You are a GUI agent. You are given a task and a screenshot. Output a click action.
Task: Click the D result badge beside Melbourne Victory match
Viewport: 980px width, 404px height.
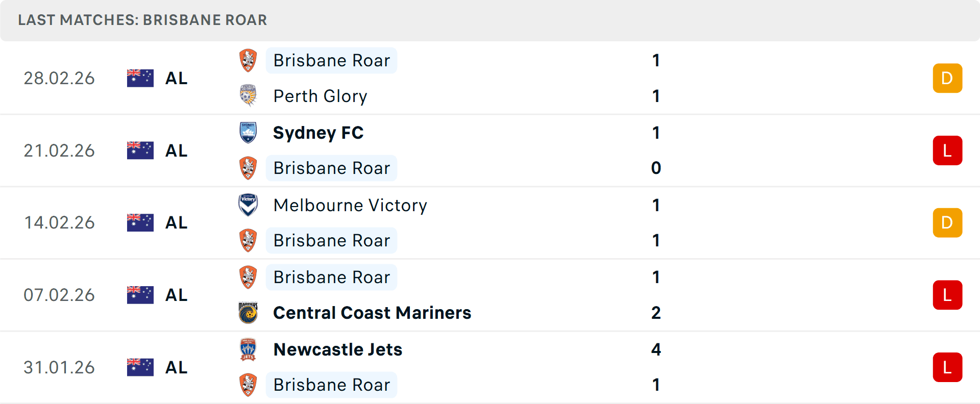[x=947, y=222]
